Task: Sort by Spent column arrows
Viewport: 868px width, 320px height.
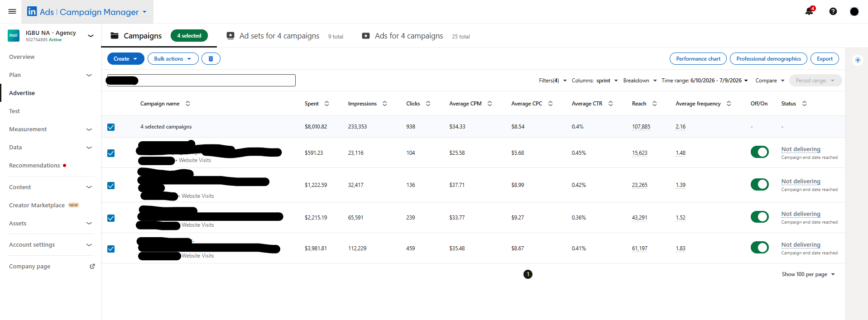Action: 327,104
